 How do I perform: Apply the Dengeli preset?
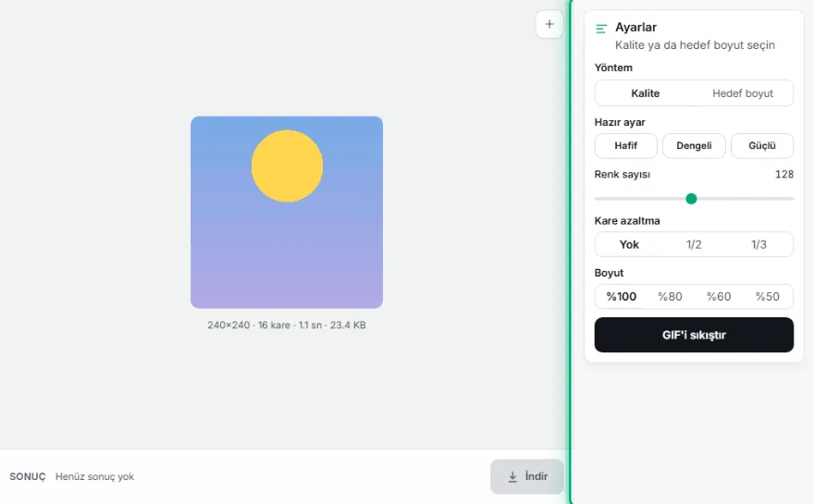coord(694,146)
